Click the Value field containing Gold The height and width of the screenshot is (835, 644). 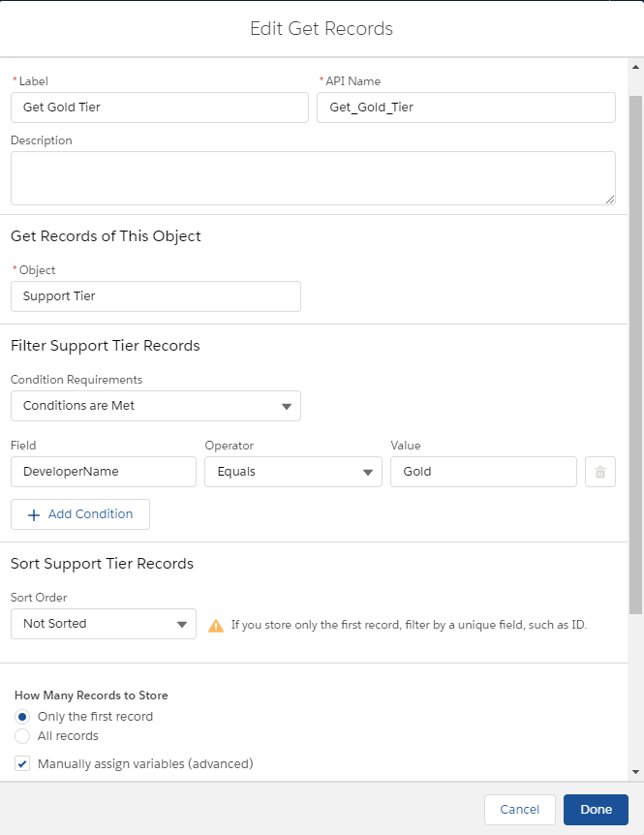(483, 472)
